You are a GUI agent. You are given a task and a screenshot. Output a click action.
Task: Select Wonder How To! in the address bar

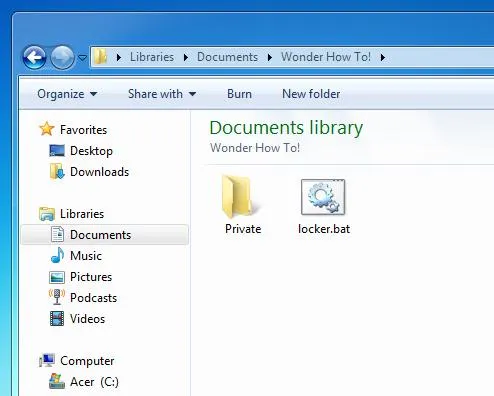326,57
